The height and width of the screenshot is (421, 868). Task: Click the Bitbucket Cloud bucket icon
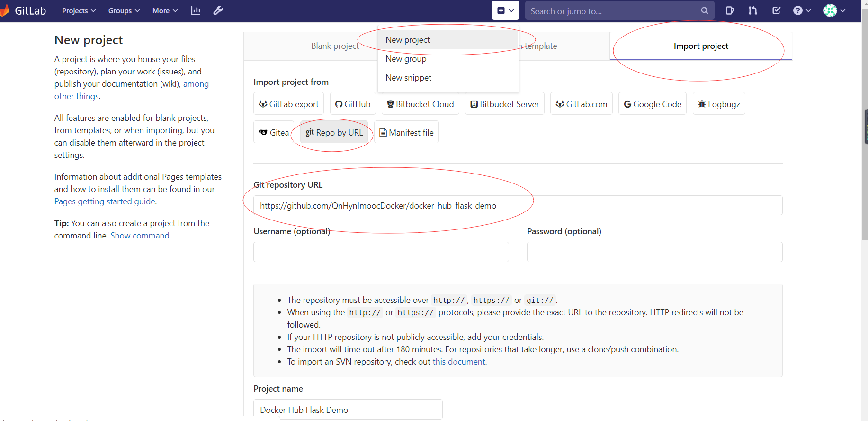(x=391, y=104)
